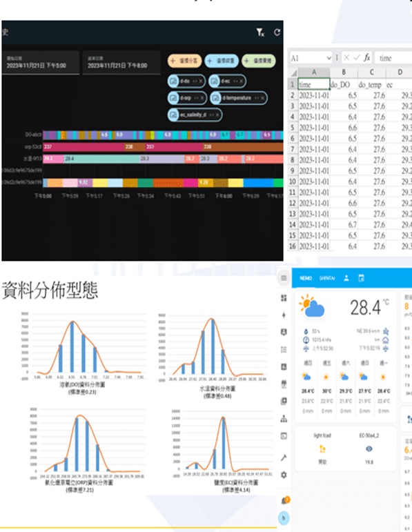Select the 28.4 teal segment in temperature timeline

pos(102,159)
